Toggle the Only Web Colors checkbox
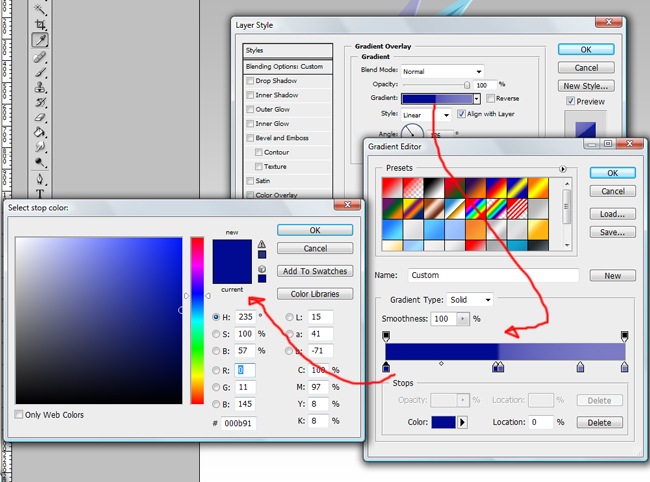Screen dimensions: 650x482 tap(20, 414)
